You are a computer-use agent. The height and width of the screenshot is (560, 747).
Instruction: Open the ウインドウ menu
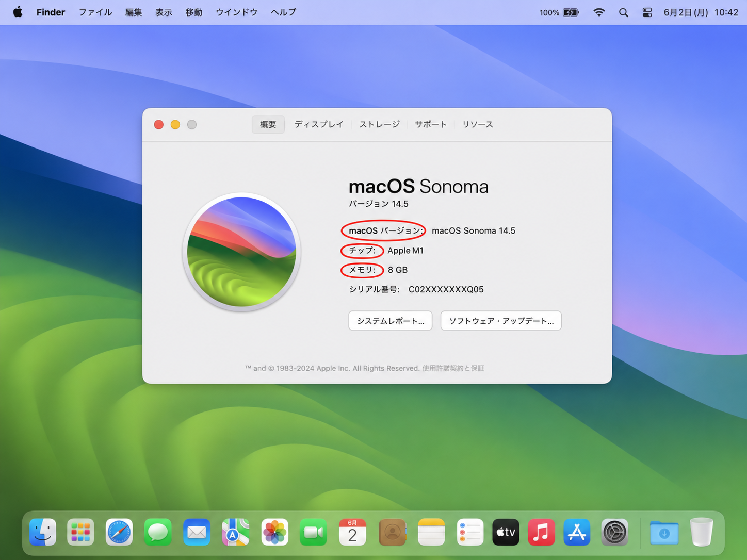(237, 12)
